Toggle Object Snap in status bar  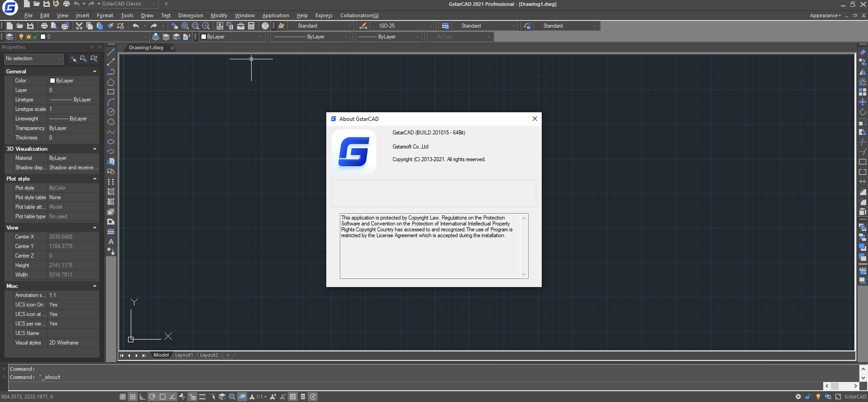(x=162, y=397)
